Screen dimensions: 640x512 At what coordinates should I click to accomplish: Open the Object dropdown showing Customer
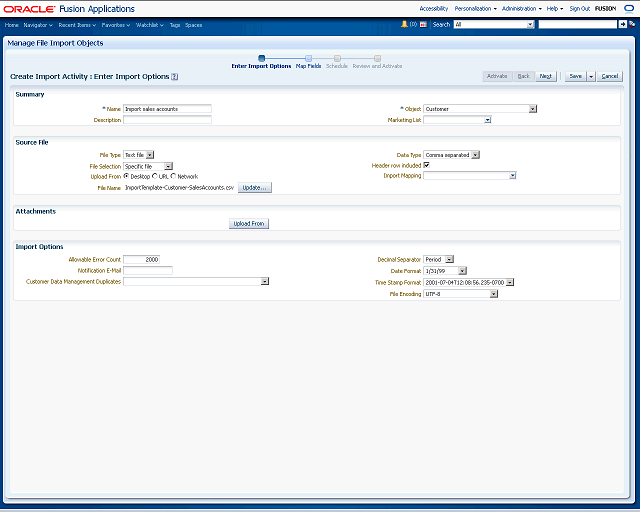[x=533, y=109]
